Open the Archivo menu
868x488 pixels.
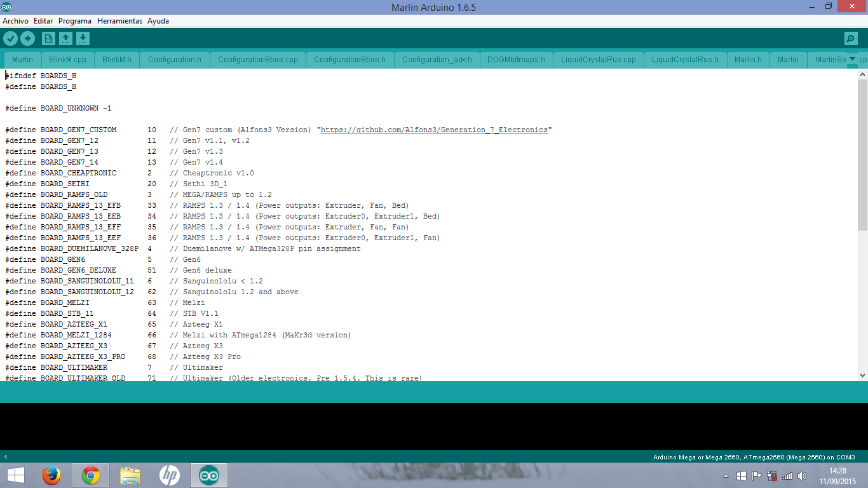(x=15, y=21)
